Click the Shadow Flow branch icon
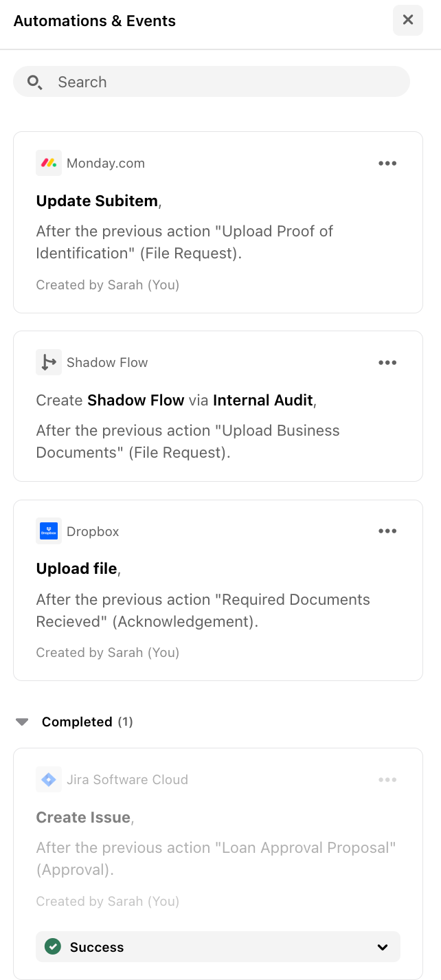The width and height of the screenshot is (441, 980). 49,362
